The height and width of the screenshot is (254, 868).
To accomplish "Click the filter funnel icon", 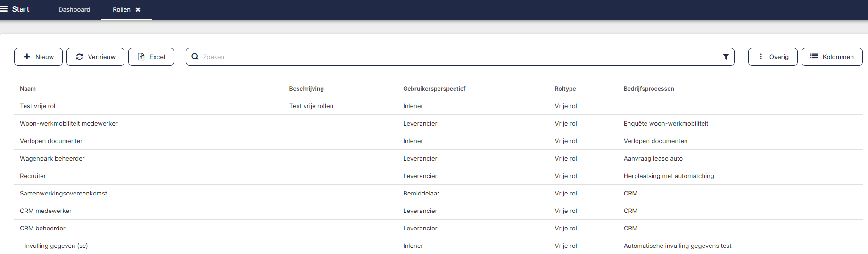I will 726,57.
